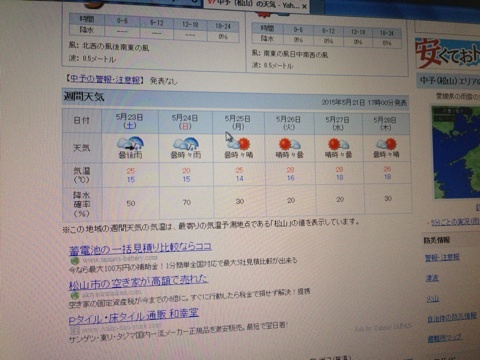Click the 晴時々曇 weather icon for 5月27日
The height and width of the screenshot is (360, 480).
338,144
